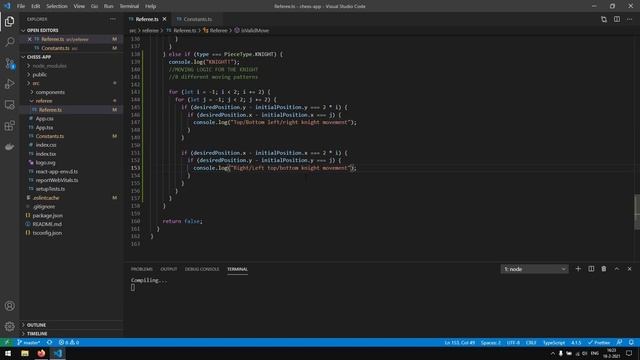Open Remote Explorer view in activity bar
This screenshot has width=640, height=360.
click(x=9, y=104)
